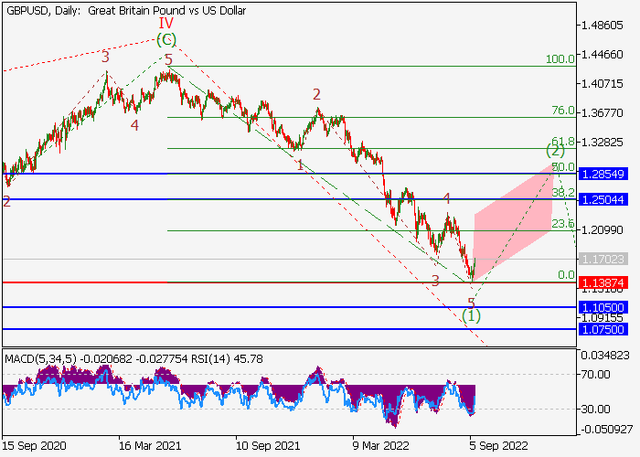The image size is (640, 457).
Task: Click the 15 Sep 2020 date marker
Action: pyautogui.click(x=33, y=445)
